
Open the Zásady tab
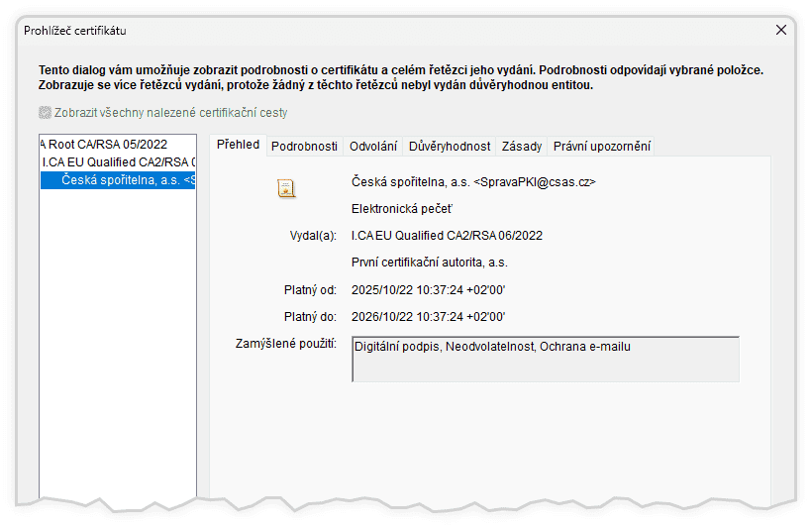[522, 147]
